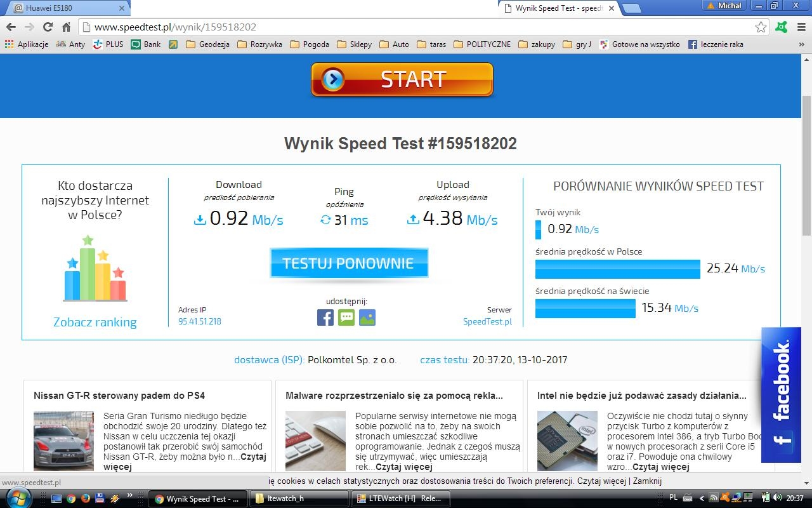812x508 pixels.
Task: Expand the Pogoda bookmarks folder
Action: click(x=310, y=44)
